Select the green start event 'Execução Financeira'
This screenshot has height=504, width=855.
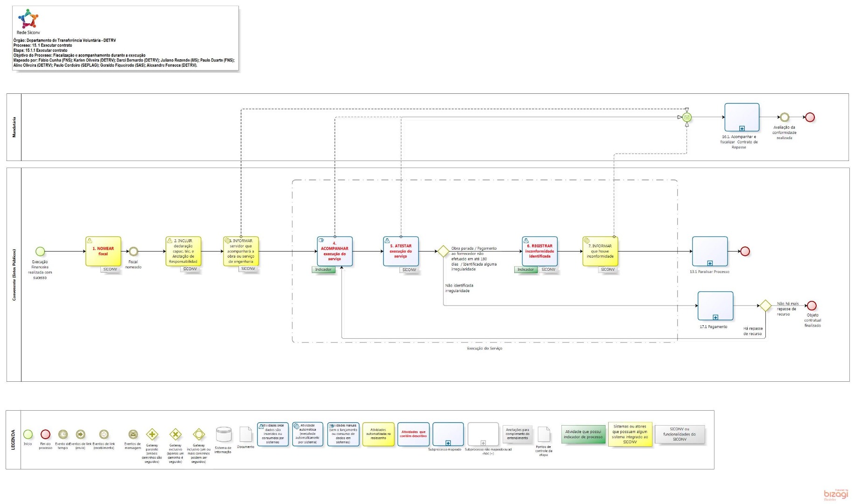(41, 252)
